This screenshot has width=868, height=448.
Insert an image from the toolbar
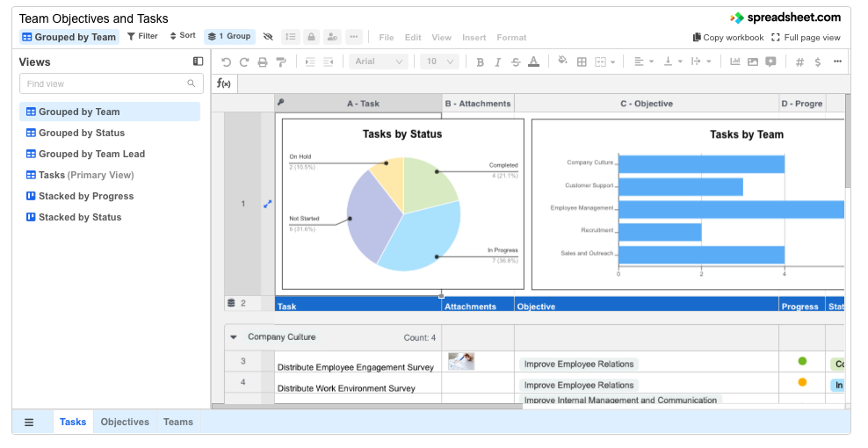753,61
